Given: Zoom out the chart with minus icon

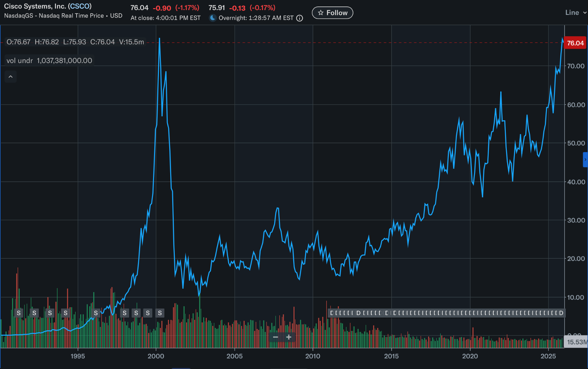Looking at the screenshot, I should (275, 337).
